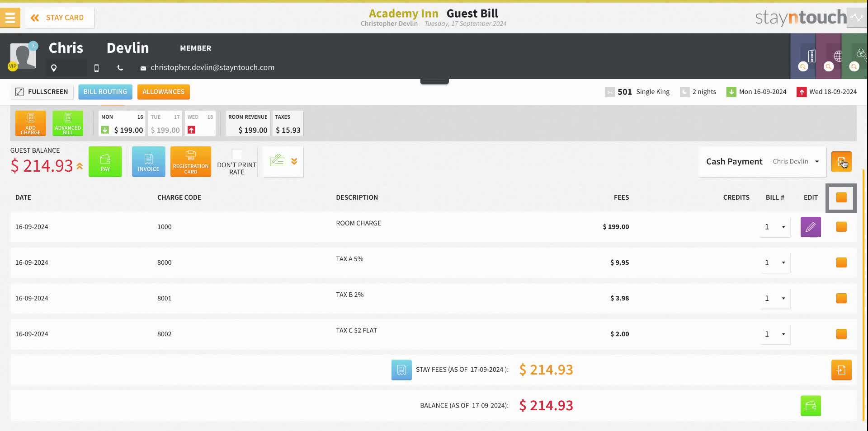Select Wednesday 18 departure tile
This screenshot has width=868, height=431.
[200, 123]
